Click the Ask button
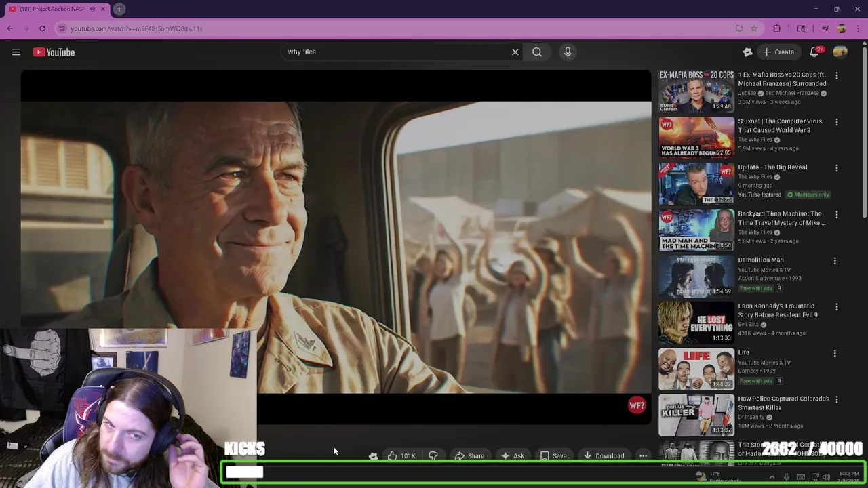 (x=512, y=456)
